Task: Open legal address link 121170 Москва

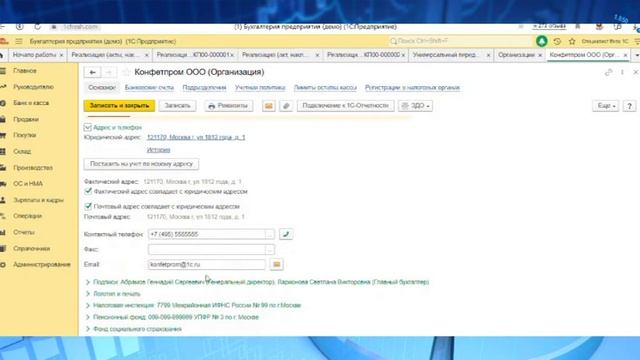Action: tap(196, 138)
